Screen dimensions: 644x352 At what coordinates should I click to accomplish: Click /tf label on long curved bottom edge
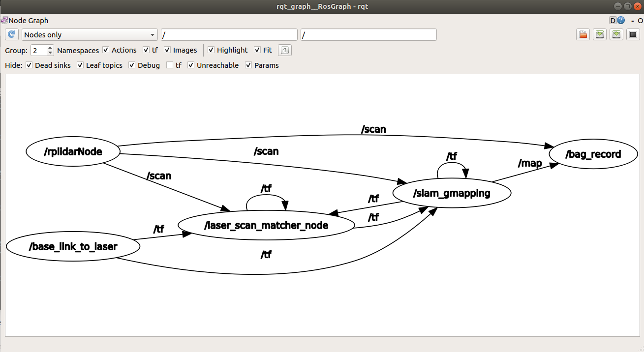pyautogui.click(x=266, y=255)
